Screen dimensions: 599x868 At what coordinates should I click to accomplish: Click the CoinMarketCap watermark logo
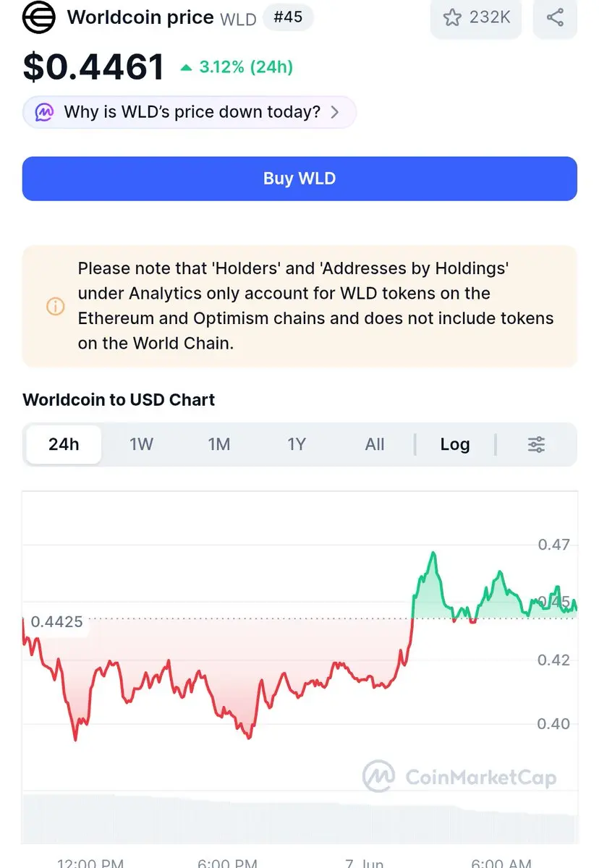point(460,776)
